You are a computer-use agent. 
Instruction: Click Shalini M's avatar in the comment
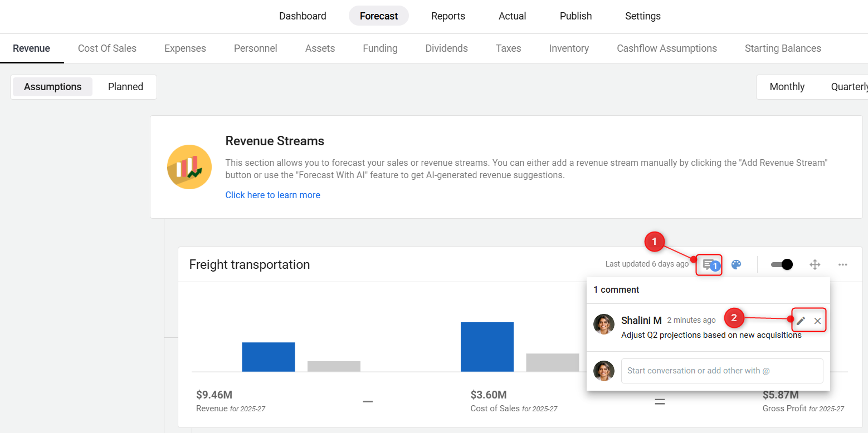pos(604,324)
